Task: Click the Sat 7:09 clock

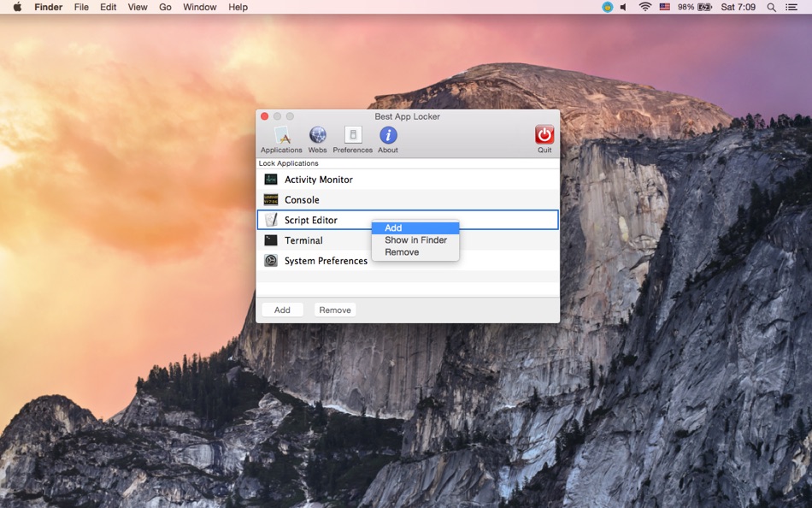Action: 738,7
